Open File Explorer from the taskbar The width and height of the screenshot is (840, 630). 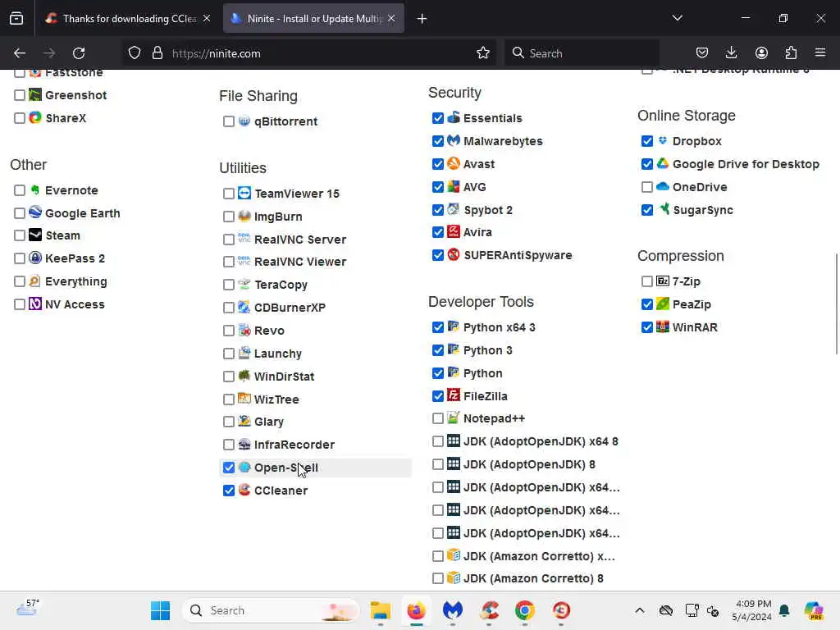coord(381,610)
